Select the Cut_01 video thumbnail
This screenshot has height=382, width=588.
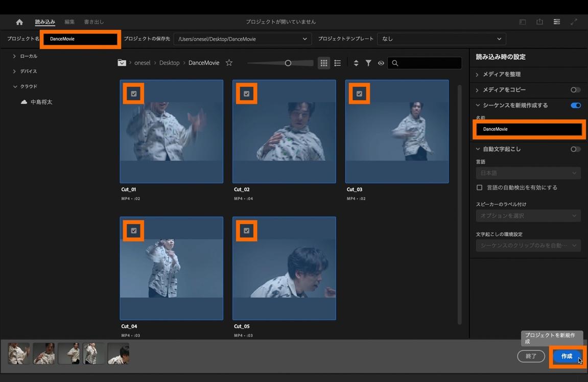171,131
